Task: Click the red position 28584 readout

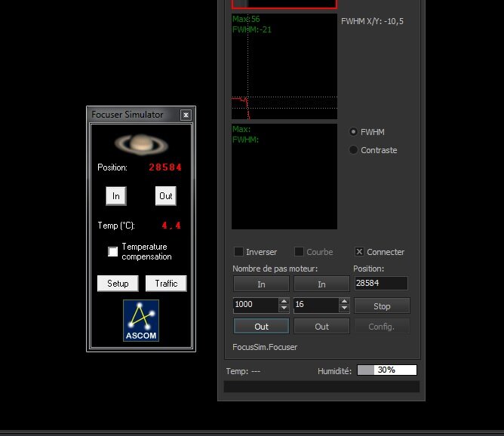Action: tap(165, 167)
